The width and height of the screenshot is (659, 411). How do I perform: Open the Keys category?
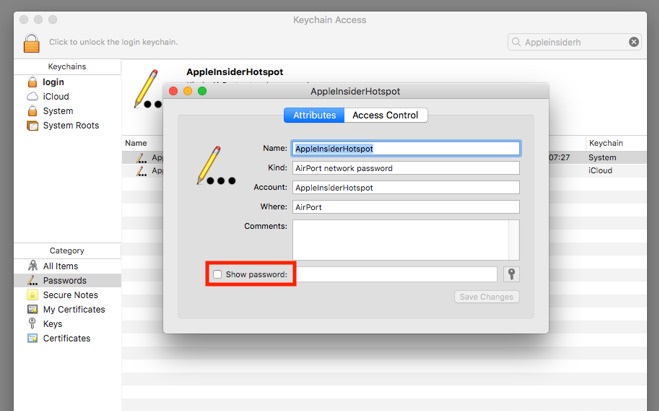pos(52,324)
